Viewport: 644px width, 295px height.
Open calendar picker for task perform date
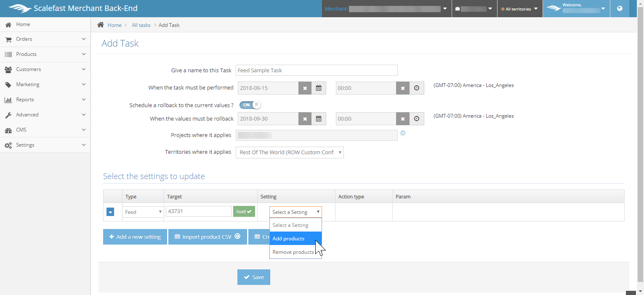319,88
